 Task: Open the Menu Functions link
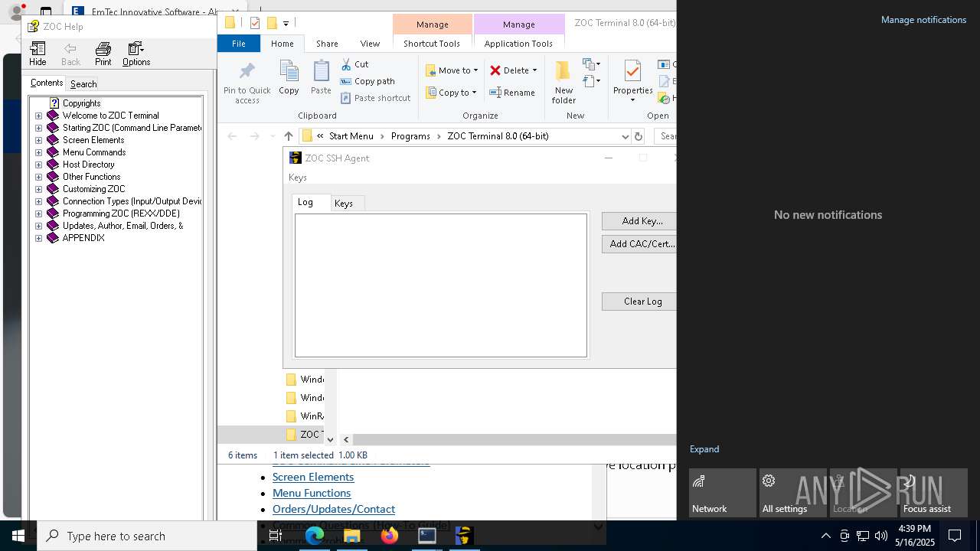[312, 493]
